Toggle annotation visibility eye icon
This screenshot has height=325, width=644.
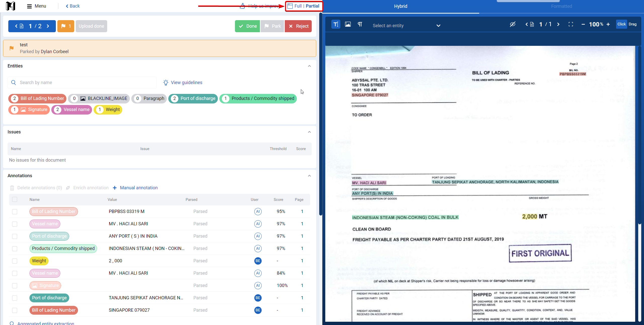click(512, 24)
